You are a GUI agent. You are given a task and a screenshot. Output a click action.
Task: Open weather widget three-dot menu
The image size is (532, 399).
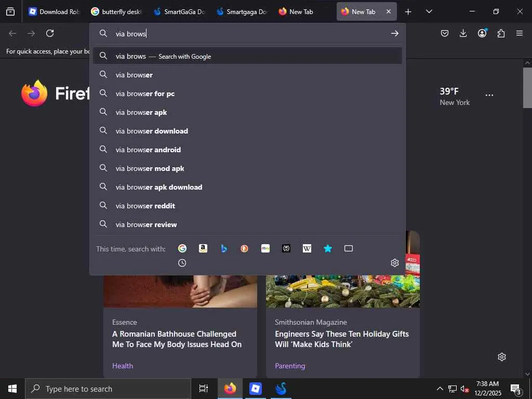pos(489,96)
